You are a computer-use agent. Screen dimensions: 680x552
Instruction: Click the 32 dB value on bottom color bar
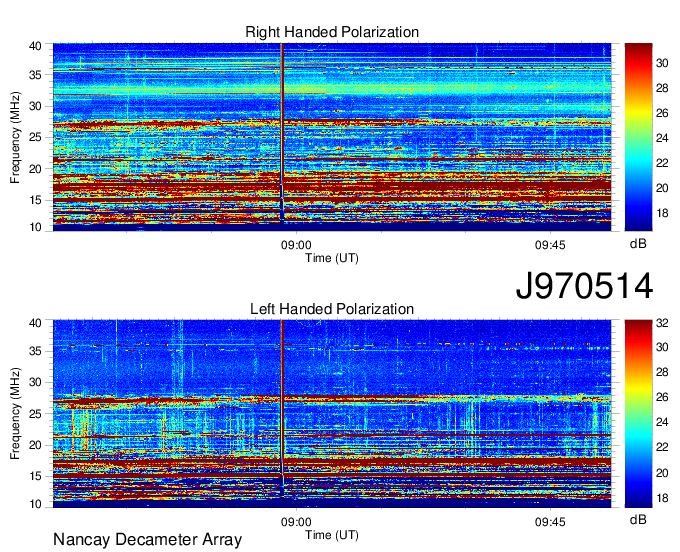point(662,323)
